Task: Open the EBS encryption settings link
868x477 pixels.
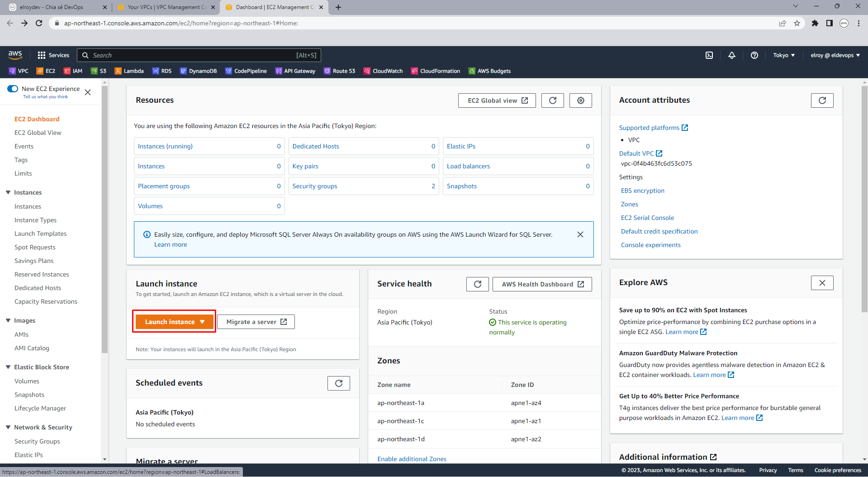Action: (643, 191)
